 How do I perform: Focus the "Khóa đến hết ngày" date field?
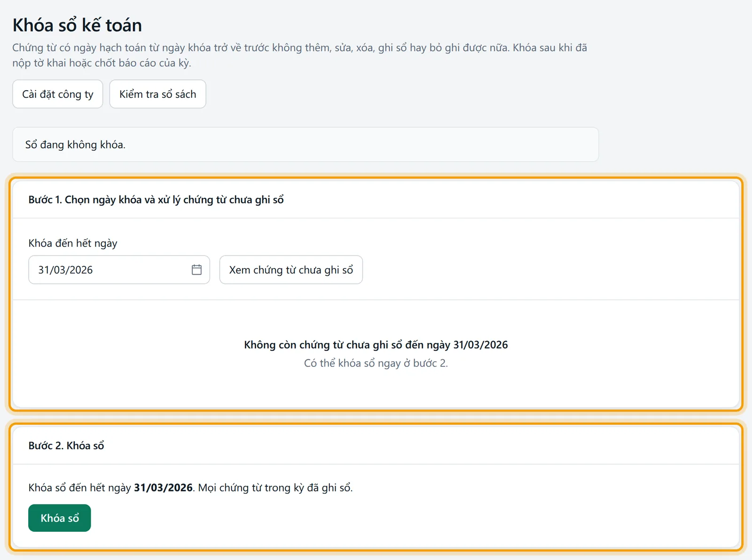[119, 270]
